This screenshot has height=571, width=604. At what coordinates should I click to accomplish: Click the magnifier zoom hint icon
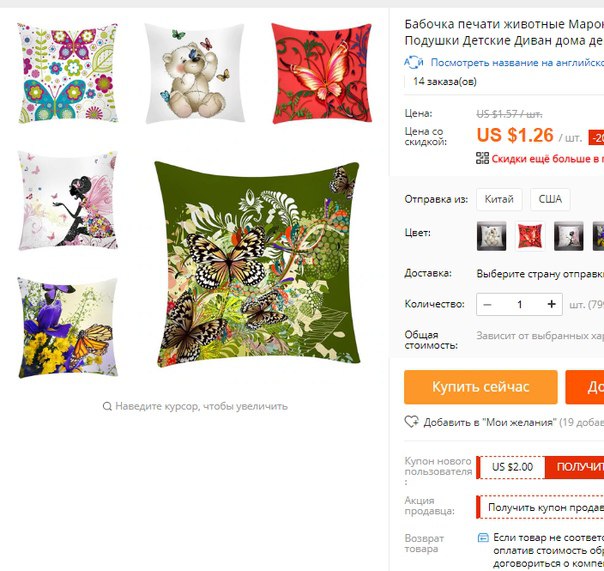click(x=107, y=406)
